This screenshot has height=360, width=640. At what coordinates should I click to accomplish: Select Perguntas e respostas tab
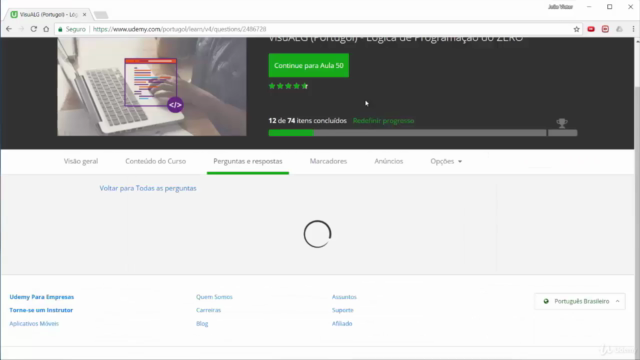coord(248,161)
